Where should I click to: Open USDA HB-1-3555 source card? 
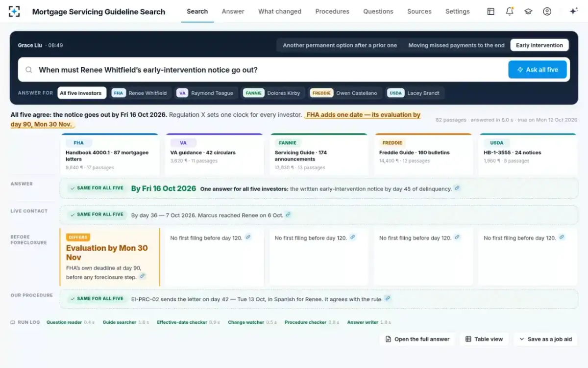pyautogui.click(x=528, y=155)
